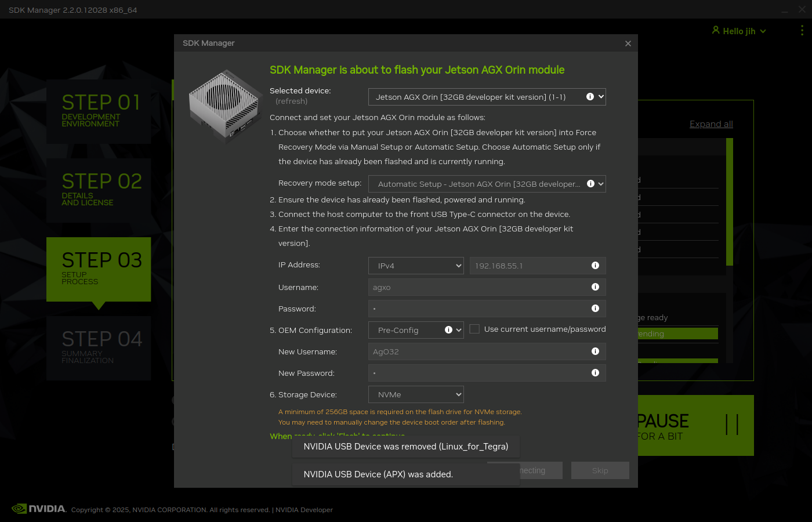The image size is (812, 522).
Task: Open the three-dot options menu
Action: pyautogui.click(x=802, y=30)
